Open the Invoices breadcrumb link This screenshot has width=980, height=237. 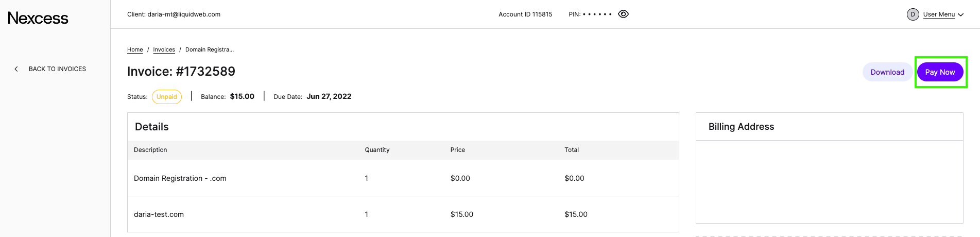[164, 50]
